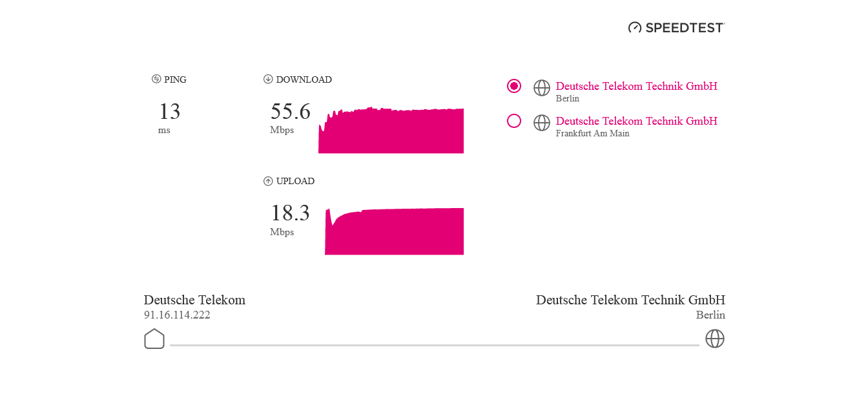The width and height of the screenshot is (868, 420).
Task: Open Deutsche Telekom Technik GmbH Frankfurt link
Action: pos(636,121)
